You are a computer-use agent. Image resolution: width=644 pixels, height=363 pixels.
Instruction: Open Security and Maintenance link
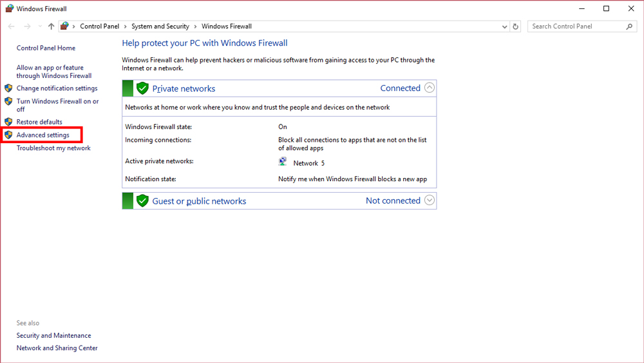coord(54,336)
